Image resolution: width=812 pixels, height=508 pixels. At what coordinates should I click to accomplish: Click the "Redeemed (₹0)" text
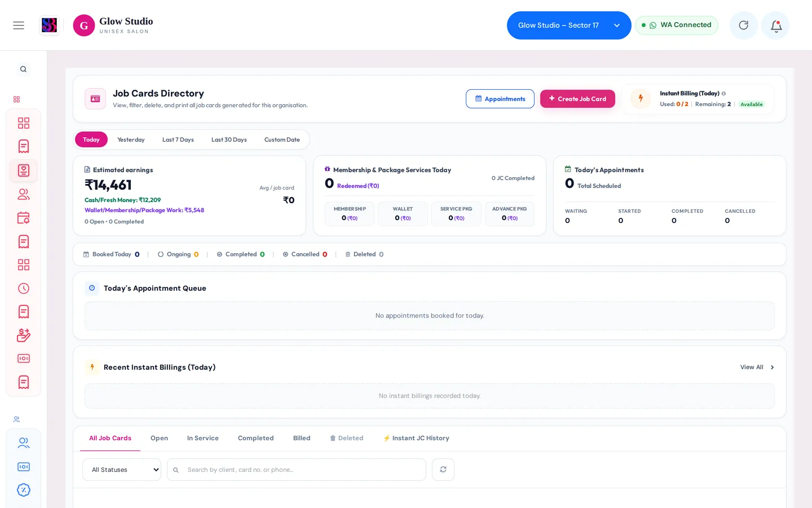pos(358,186)
